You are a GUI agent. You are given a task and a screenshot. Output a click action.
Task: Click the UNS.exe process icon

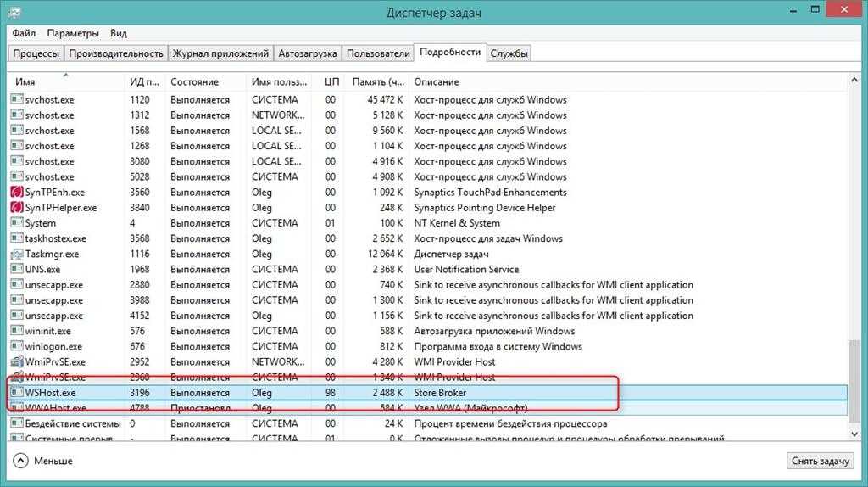pyautogui.click(x=17, y=269)
